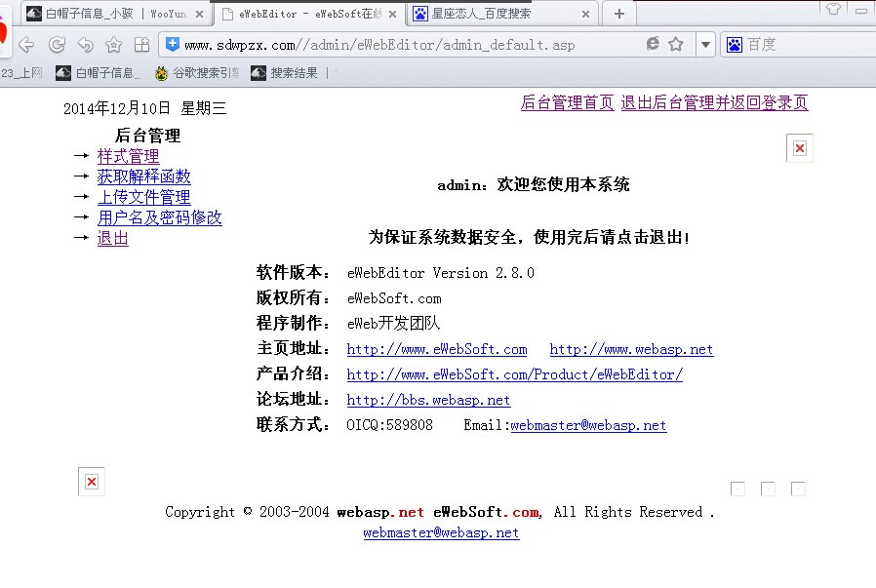Add favorite with star in address bar
876x588 pixels.
[x=676, y=44]
